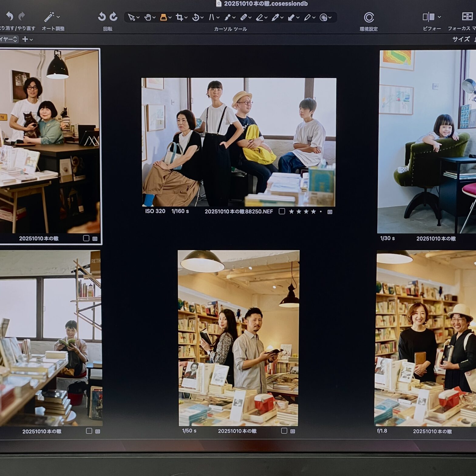Select the girl on green armchair thumbnail
This screenshot has width=476, height=476.
[426, 141]
